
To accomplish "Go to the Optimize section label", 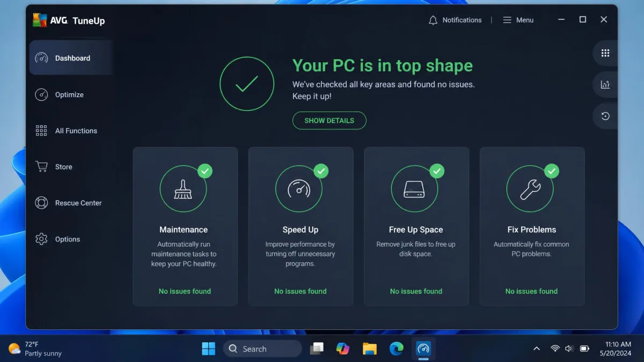I will 69,94.
